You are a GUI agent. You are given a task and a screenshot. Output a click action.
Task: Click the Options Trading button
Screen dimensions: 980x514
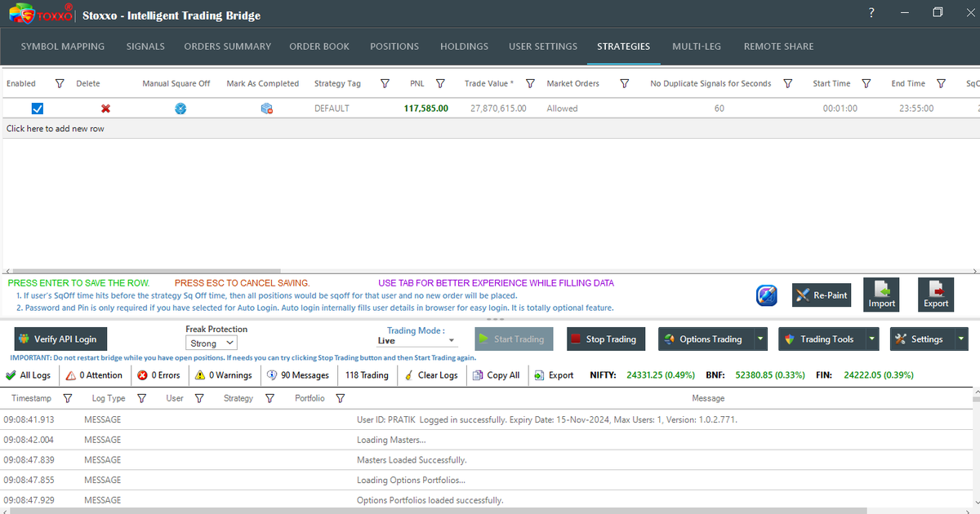[706, 339]
